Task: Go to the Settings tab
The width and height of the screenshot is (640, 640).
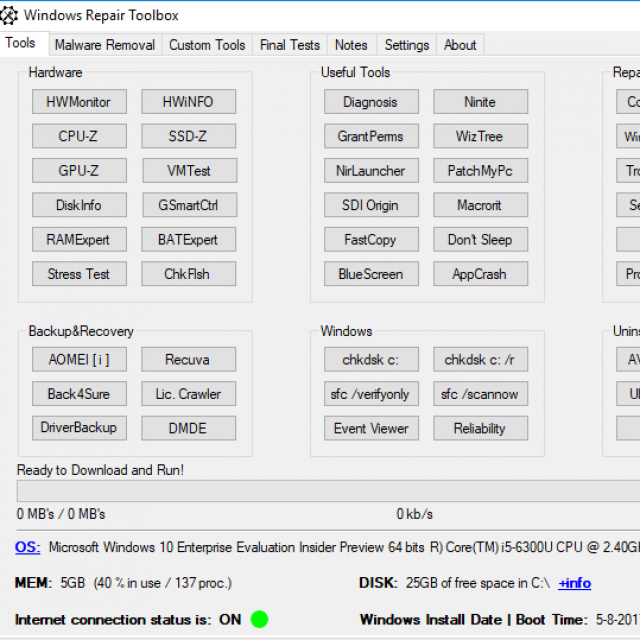Action: click(407, 44)
